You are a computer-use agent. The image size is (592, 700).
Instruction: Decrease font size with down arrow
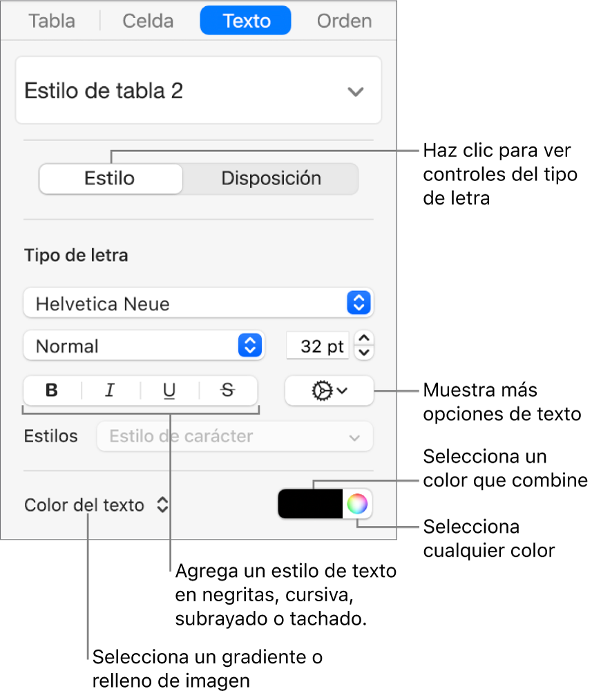(x=366, y=352)
